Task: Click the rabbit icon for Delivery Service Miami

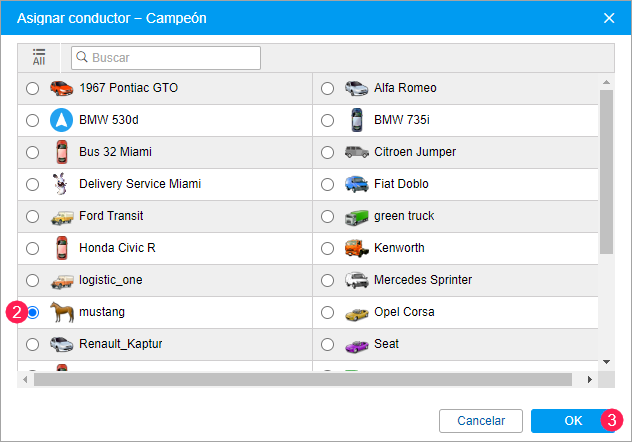Action: [61, 184]
